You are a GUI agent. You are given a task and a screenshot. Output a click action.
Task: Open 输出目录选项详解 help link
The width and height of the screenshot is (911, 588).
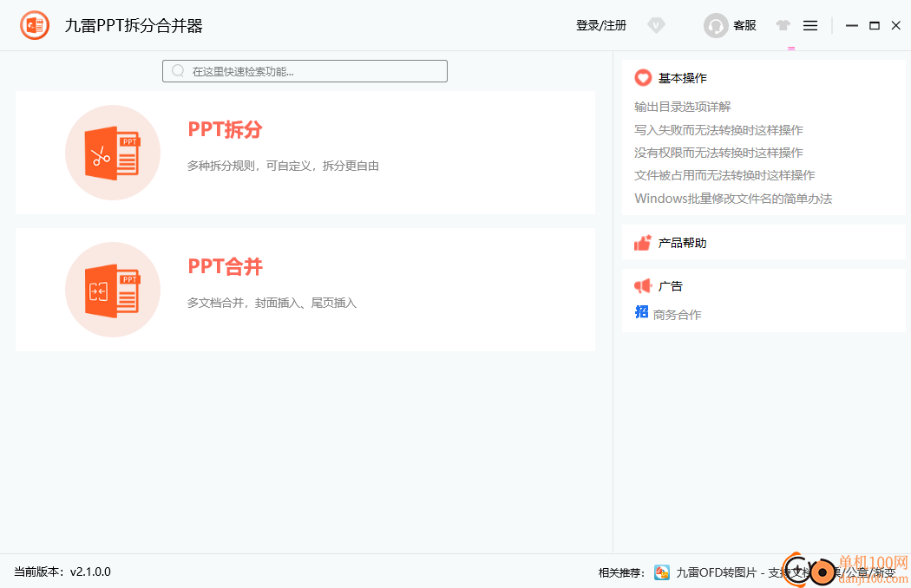(682, 107)
